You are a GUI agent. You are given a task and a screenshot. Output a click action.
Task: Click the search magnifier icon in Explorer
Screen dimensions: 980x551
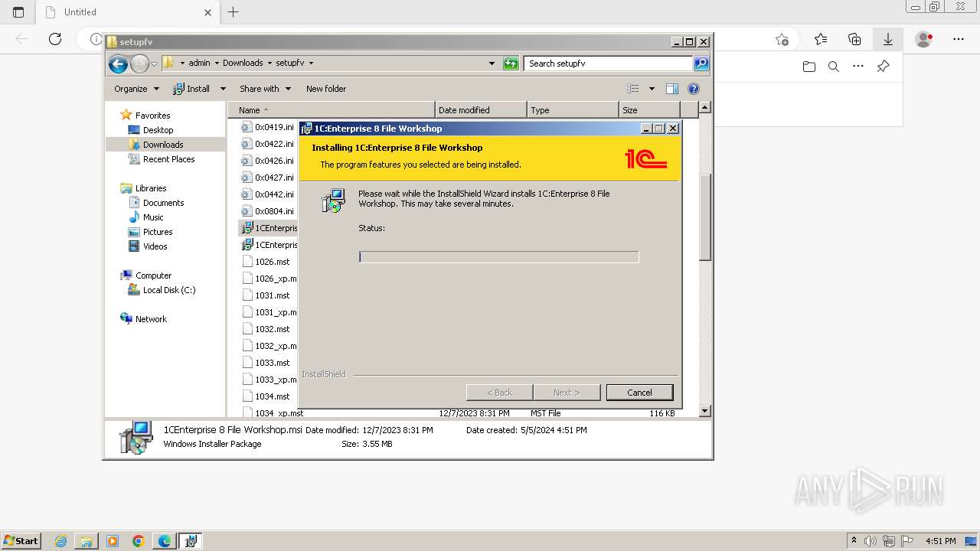pyautogui.click(x=701, y=64)
